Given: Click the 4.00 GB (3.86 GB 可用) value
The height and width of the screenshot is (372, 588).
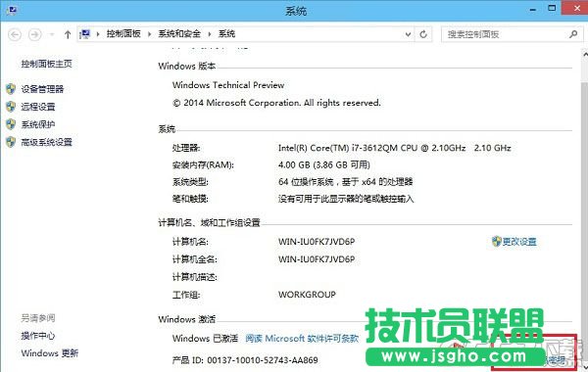Looking at the screenshot, I should 324,164.
